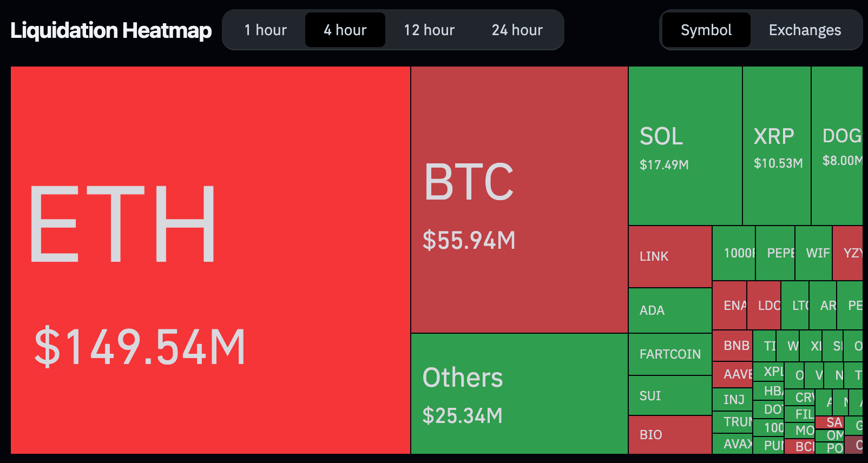This screenshot has height=463, width=868.
Task: Switch grouping to Exchanges
Action: tap(805, 30)
